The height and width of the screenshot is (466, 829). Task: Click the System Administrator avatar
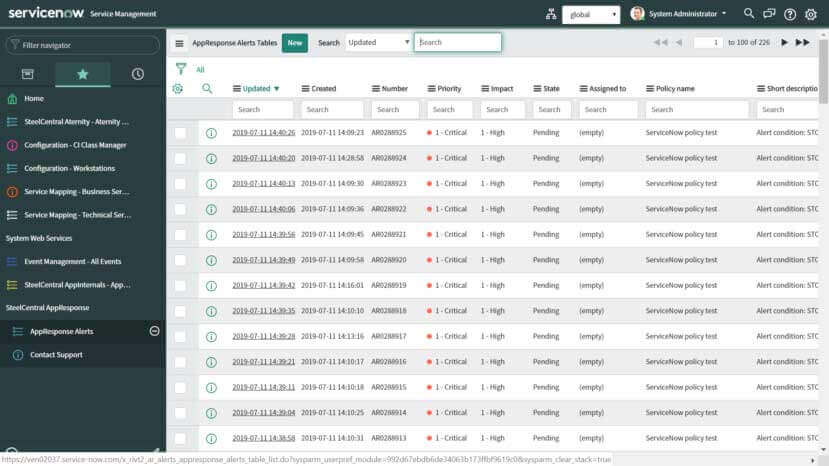(637, 14)
